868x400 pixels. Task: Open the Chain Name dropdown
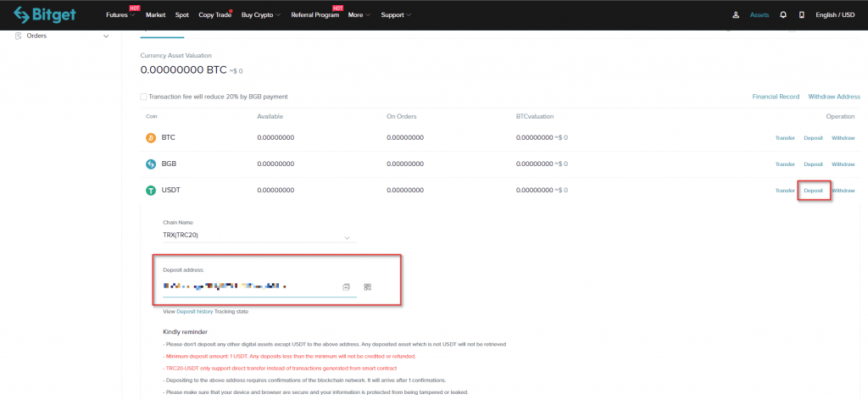259,236
